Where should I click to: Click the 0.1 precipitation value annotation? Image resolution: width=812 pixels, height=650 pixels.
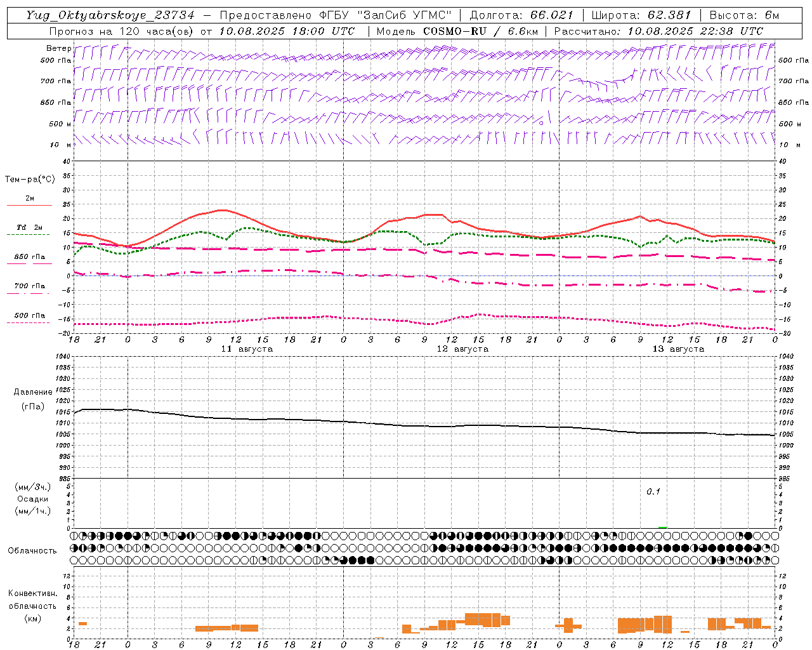653,492
